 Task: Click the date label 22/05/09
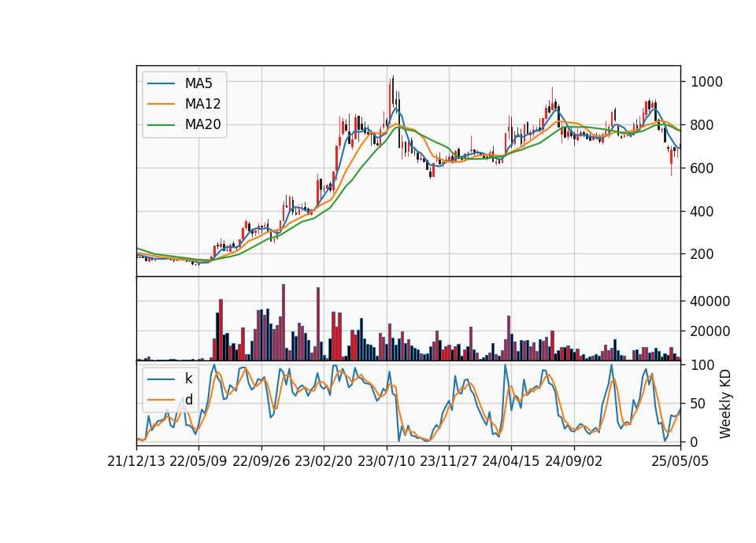(x=198, y=462)
